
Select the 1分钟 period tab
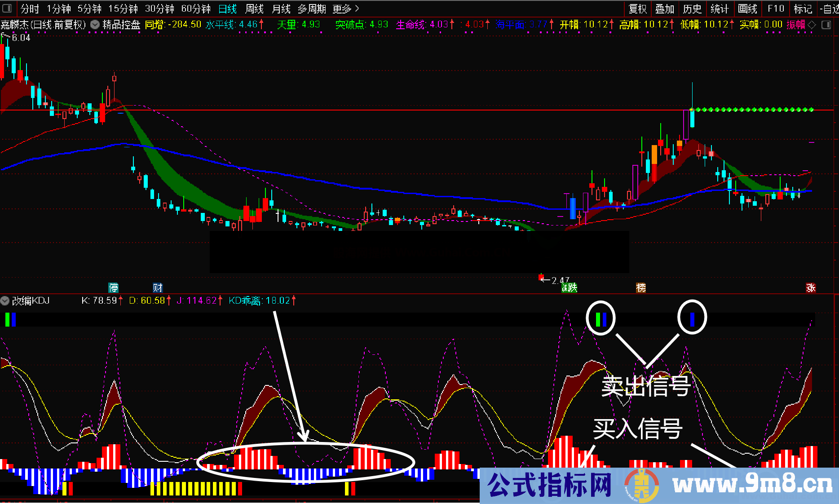coord(59,9)
